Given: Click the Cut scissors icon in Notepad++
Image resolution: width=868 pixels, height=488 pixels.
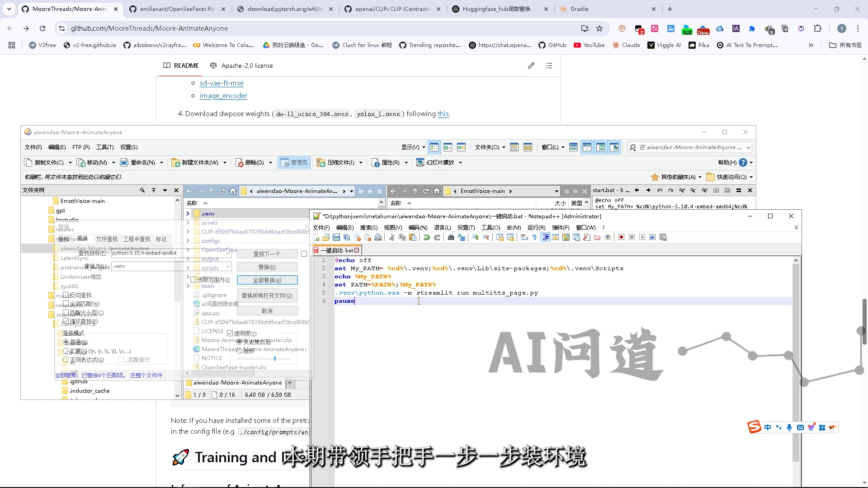Looking at the screenshot, I should click(392, 238).
